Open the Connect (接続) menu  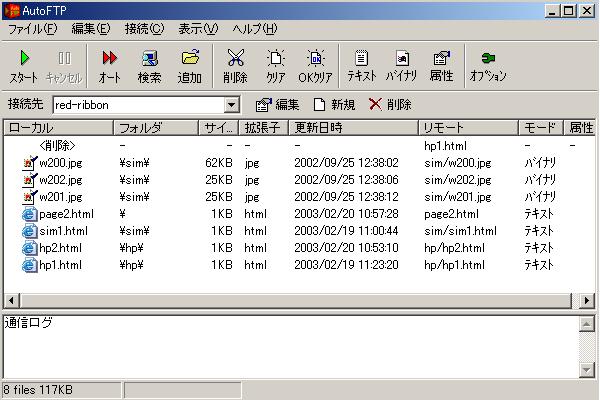(144, 29)
